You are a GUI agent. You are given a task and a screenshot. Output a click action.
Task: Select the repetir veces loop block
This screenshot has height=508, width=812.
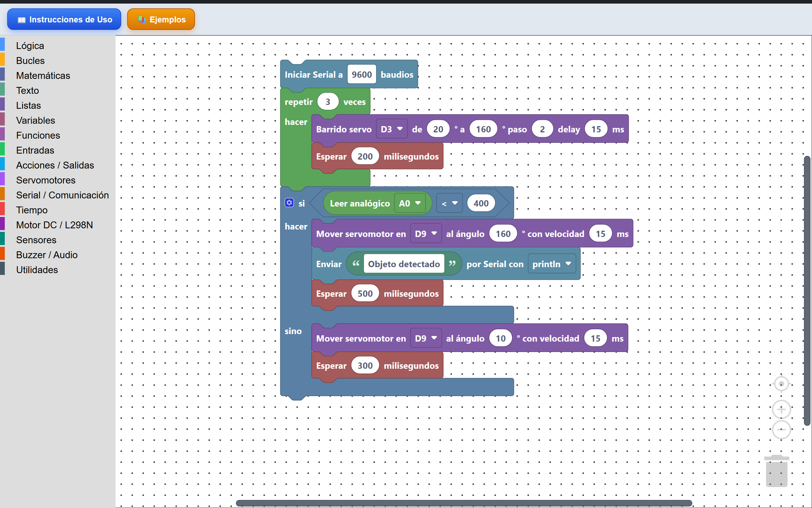(298, 102)
